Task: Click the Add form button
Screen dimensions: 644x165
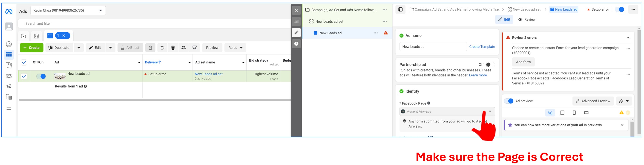Action: click(x=523, y=62)
